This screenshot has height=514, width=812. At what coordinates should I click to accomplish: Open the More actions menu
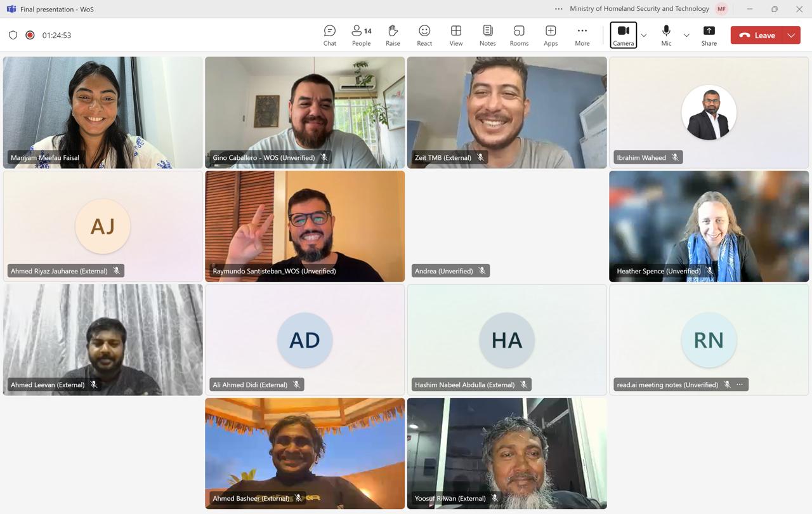tap(582, 35)
